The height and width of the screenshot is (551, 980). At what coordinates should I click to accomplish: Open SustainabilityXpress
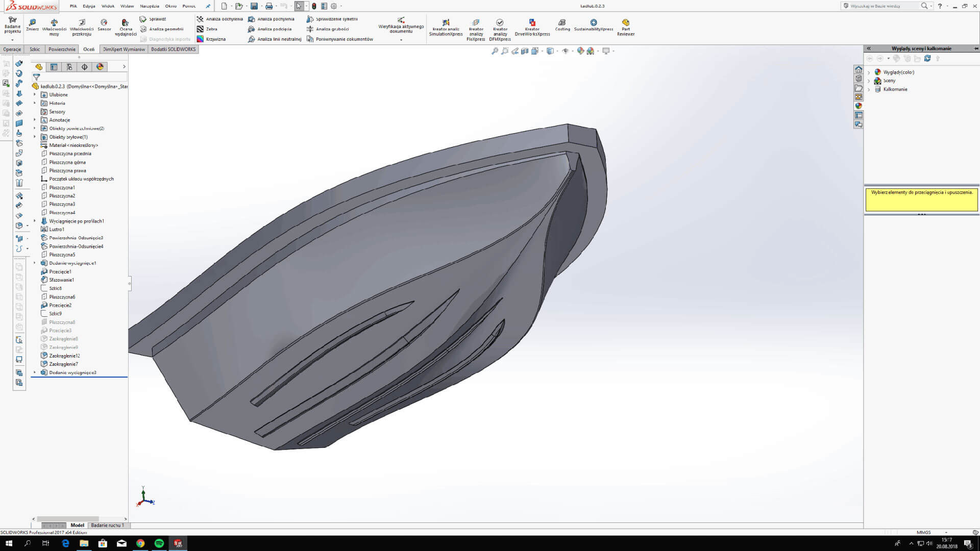(x=594, y=26)
